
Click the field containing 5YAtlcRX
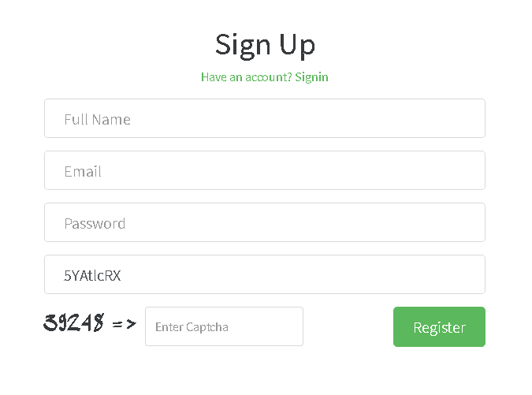[264, 275]
